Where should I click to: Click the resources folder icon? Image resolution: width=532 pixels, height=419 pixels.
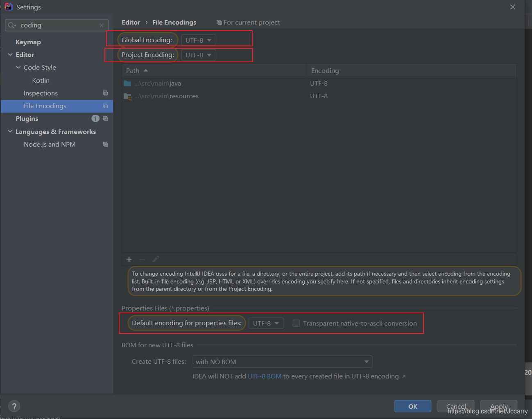[x=127, y=96]
